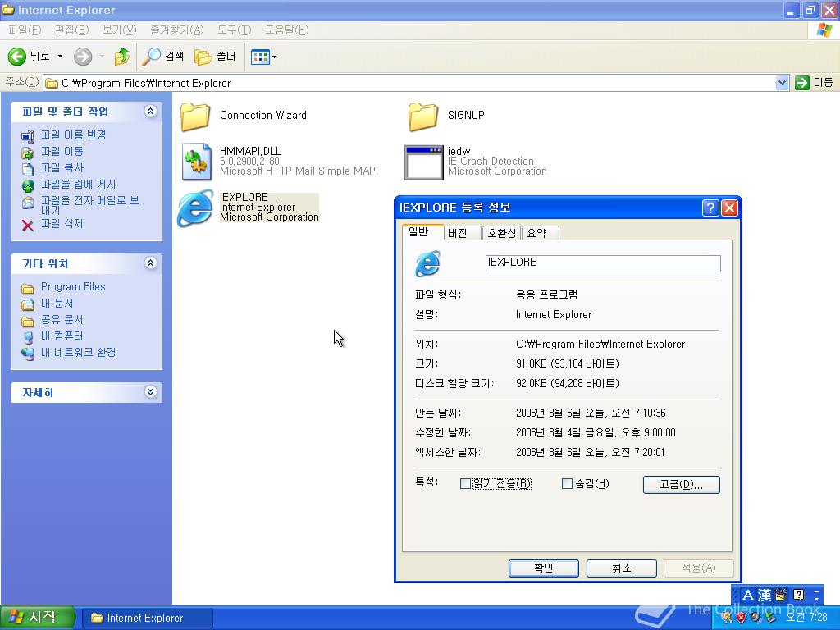Open the 보기(V) menu
Screen dimensions: 840x630
coord(120,30)
